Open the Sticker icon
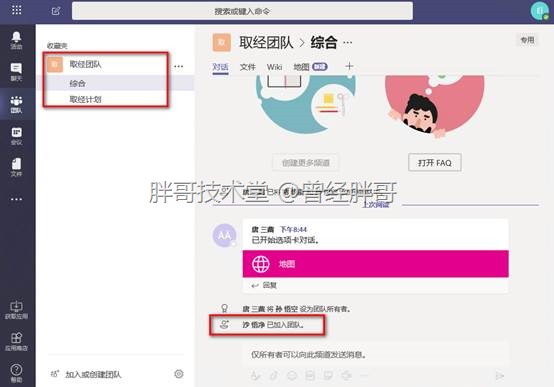The image size is (554, 387). pyautogui.click(x=329, y=376)
